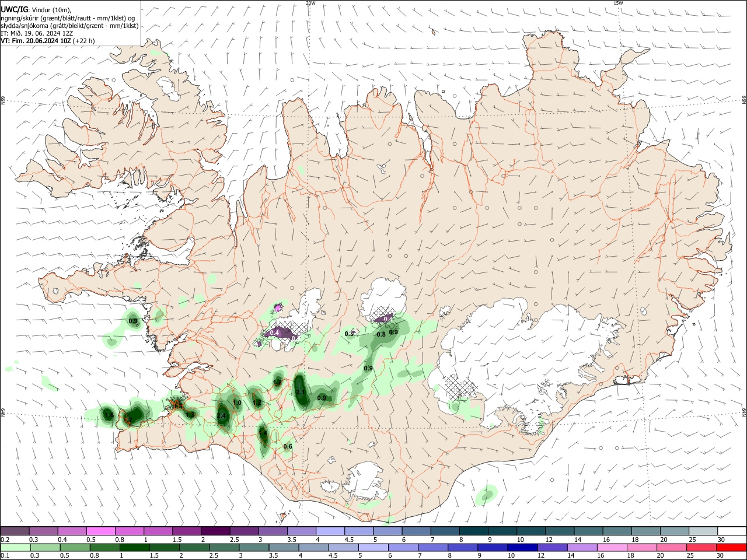Click the 'VT: Fim. 20.06.2024 10Z (+22 h)' line
Screen dimensions: 747x560
(48, 41)
